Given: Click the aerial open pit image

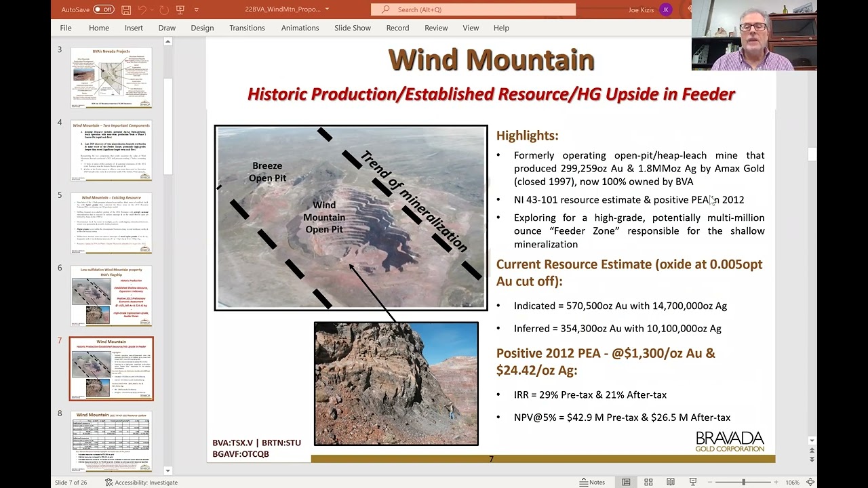Looking at the screenshot, I should 351,218.
